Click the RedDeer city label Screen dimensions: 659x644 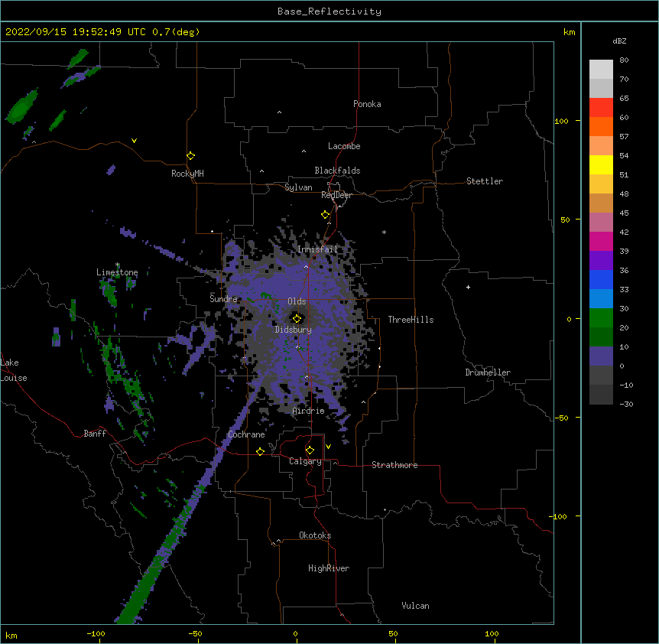point(336,195)
